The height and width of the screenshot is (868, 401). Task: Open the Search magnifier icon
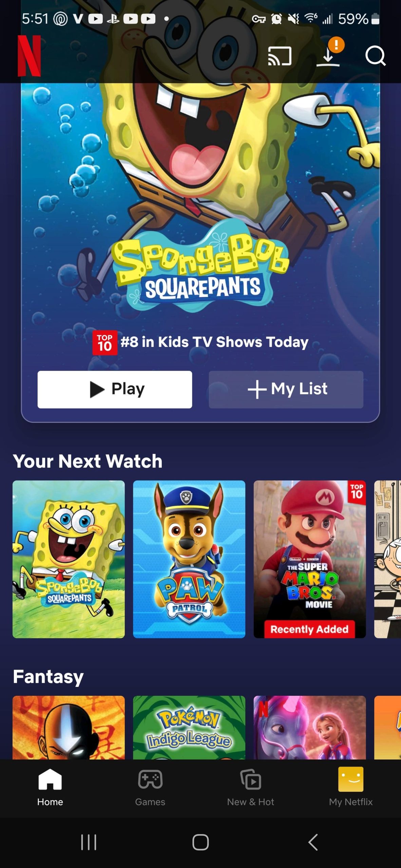[376, 56]
